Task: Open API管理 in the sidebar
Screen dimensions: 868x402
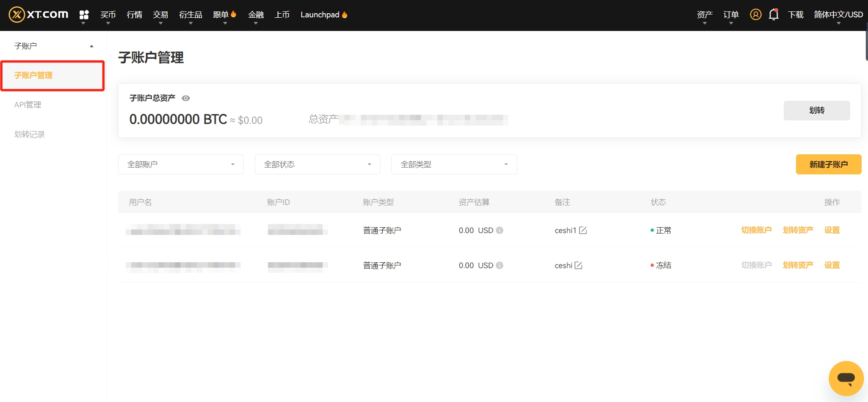Action: point(28,105)
